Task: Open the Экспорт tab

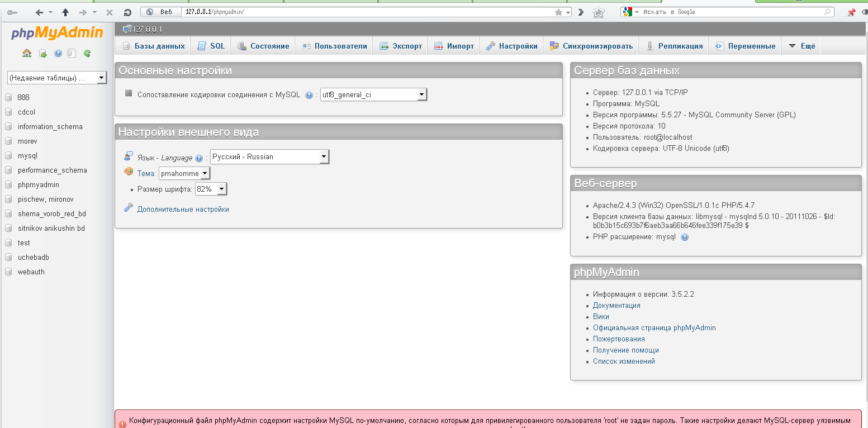Action: 400,46
